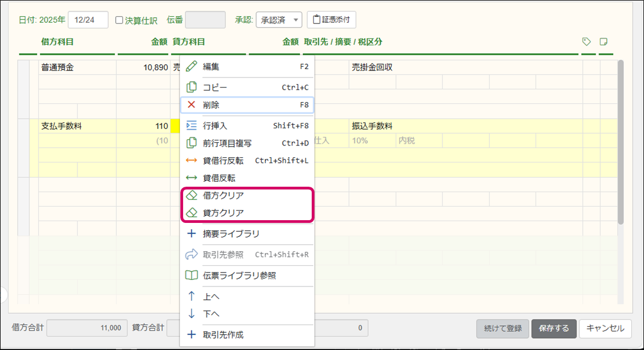Toggle the 決算仕訳 checkbox
Viewport: 644px width, 350px height.
coord(119,20)
